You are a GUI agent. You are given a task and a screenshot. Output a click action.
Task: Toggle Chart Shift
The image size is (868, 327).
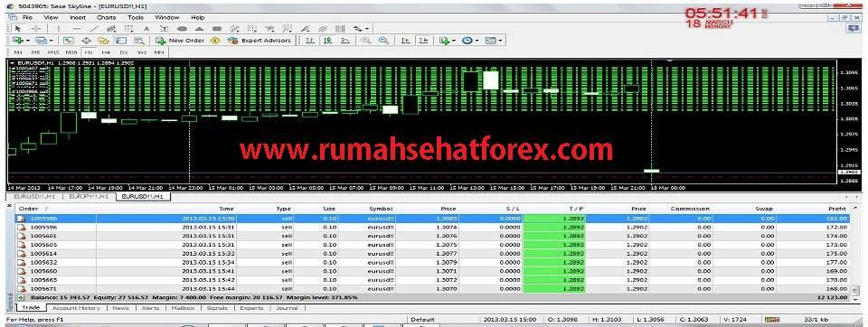click(423, 41)
